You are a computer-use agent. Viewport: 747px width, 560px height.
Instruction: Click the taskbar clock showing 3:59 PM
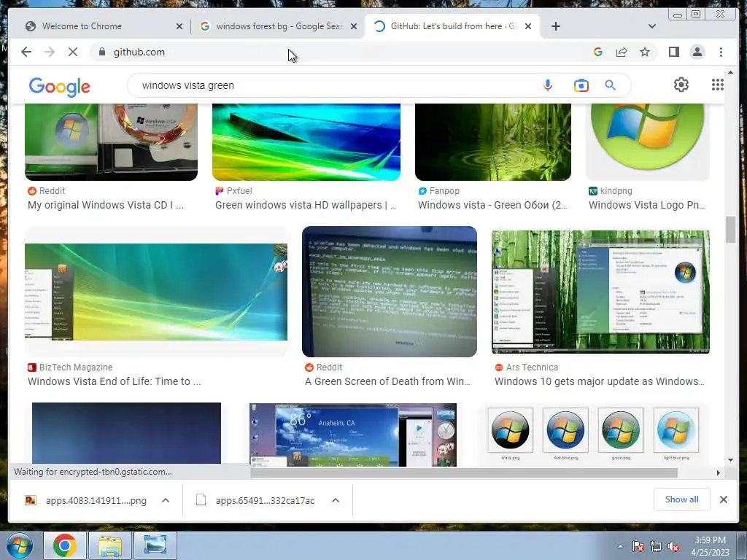pos(710,545)
